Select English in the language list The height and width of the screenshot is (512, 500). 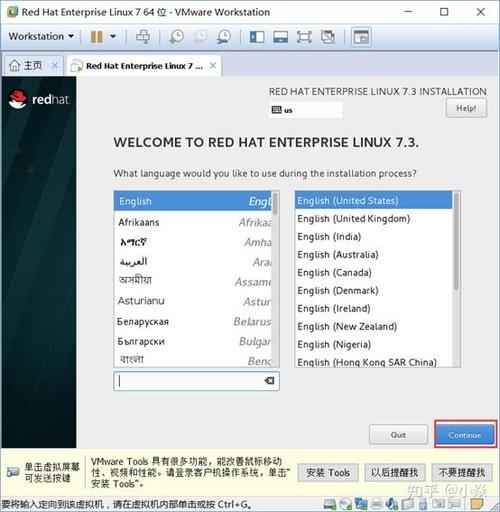pyautogui.click(x=193, y=201)
